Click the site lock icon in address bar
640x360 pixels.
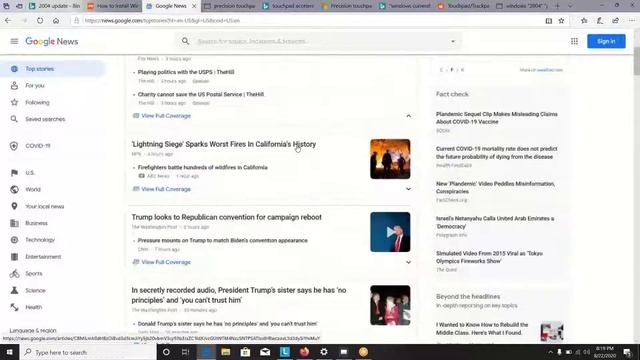pyautogui.click(x=76, y=20)
